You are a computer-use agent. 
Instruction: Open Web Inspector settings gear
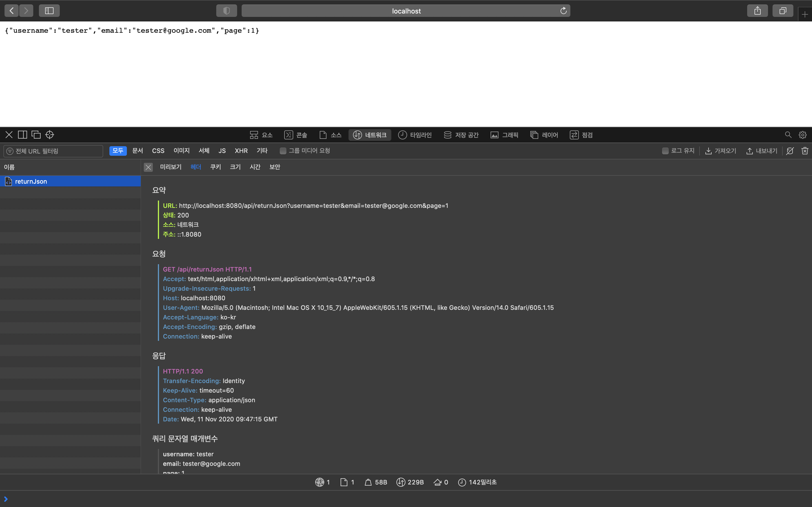tap(802, 135)
